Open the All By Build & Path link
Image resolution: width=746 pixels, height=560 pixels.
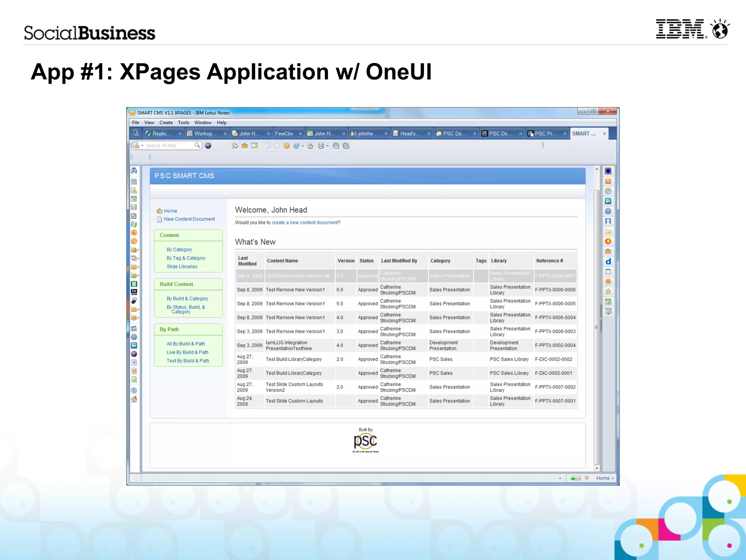(x=186, y=344)
